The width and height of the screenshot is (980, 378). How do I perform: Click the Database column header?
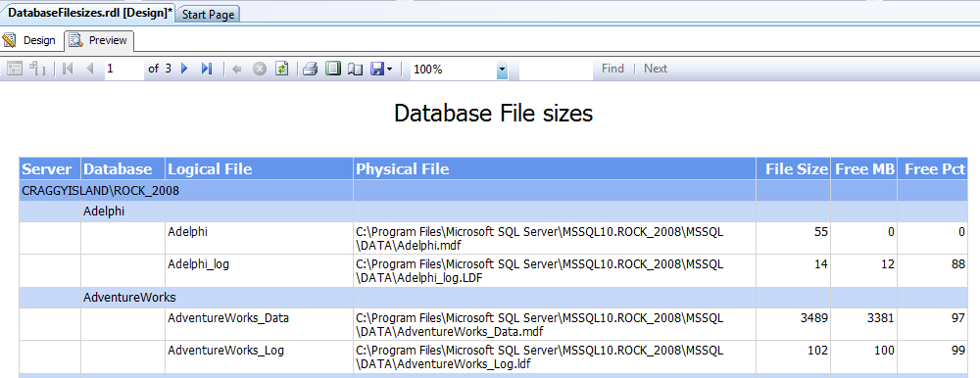[x=123, y=168]
